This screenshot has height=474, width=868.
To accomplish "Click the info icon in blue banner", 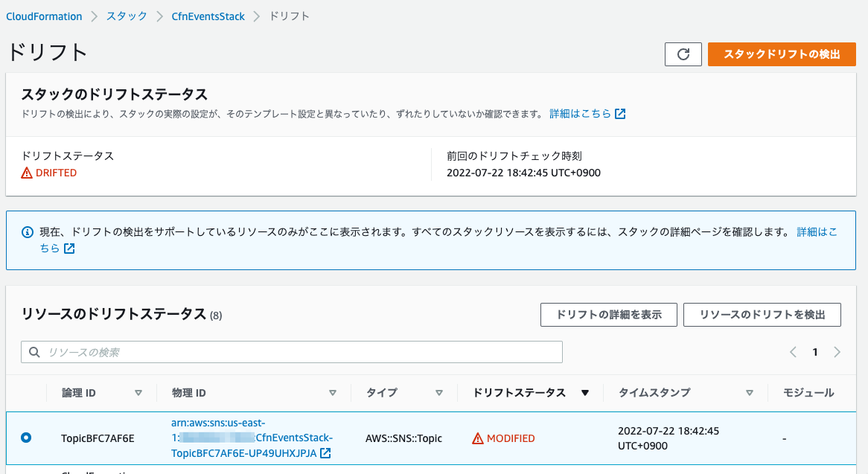I will (x=27, y=232).
